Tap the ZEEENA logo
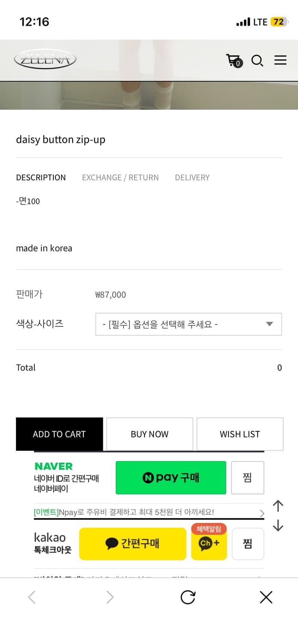This screenshot has height=644, width=298. 45,60
